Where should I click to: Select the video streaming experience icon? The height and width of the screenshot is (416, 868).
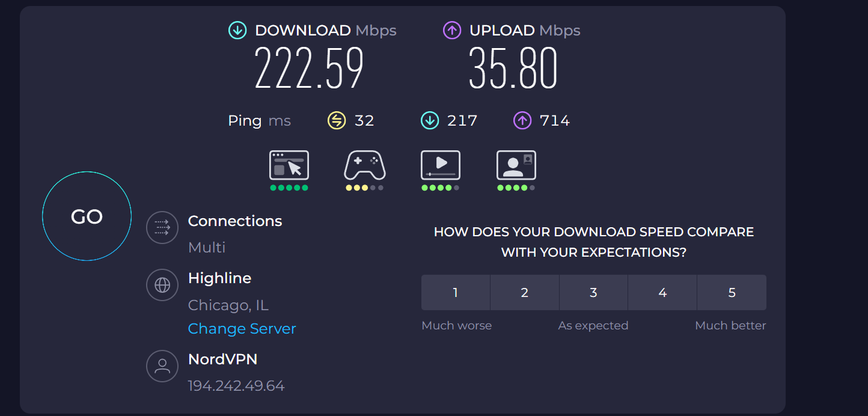pyautogui.click(x=441, y=165)
